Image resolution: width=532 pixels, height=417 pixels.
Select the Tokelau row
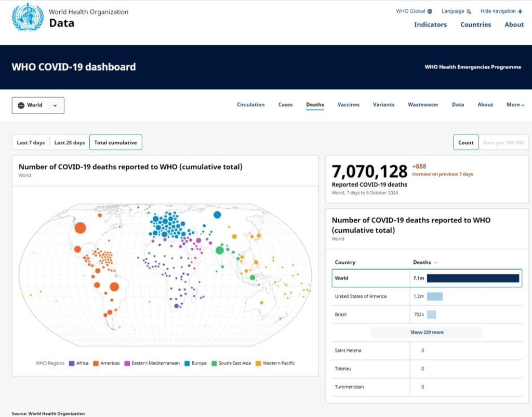click(427, 369)
